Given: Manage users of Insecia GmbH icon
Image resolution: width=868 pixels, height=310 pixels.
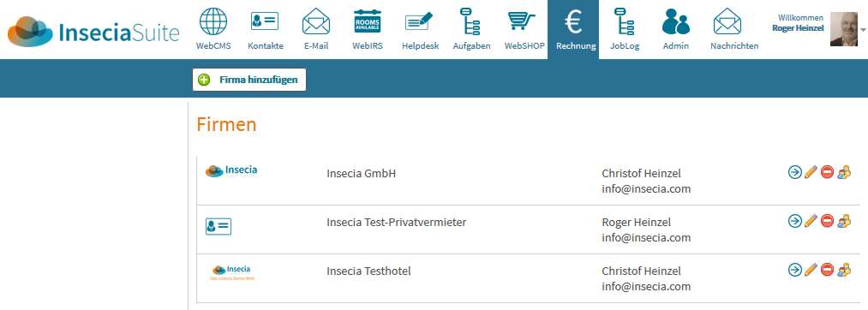Looking at the screenshot, I should [x=844, y=172].
